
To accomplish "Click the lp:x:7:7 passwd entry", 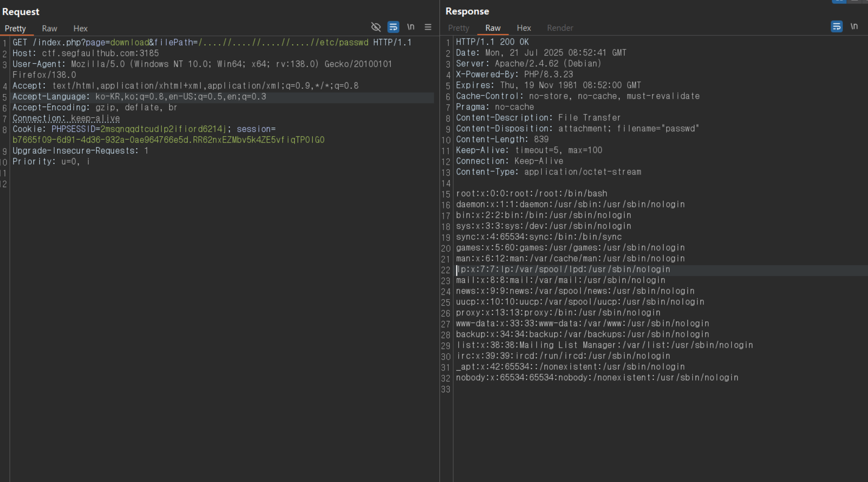I will 564,269.
